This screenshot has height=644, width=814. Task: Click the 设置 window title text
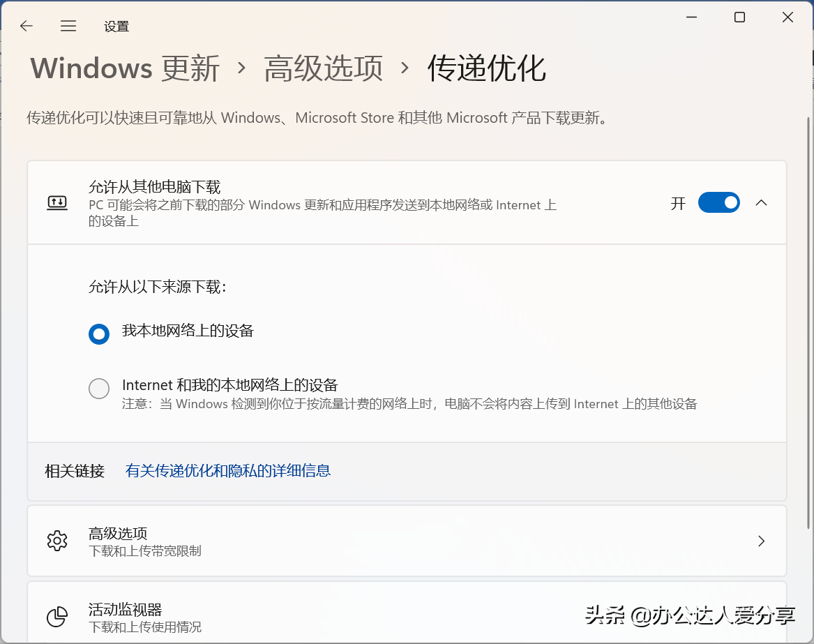pyautogui.click(x=116, y=27)
